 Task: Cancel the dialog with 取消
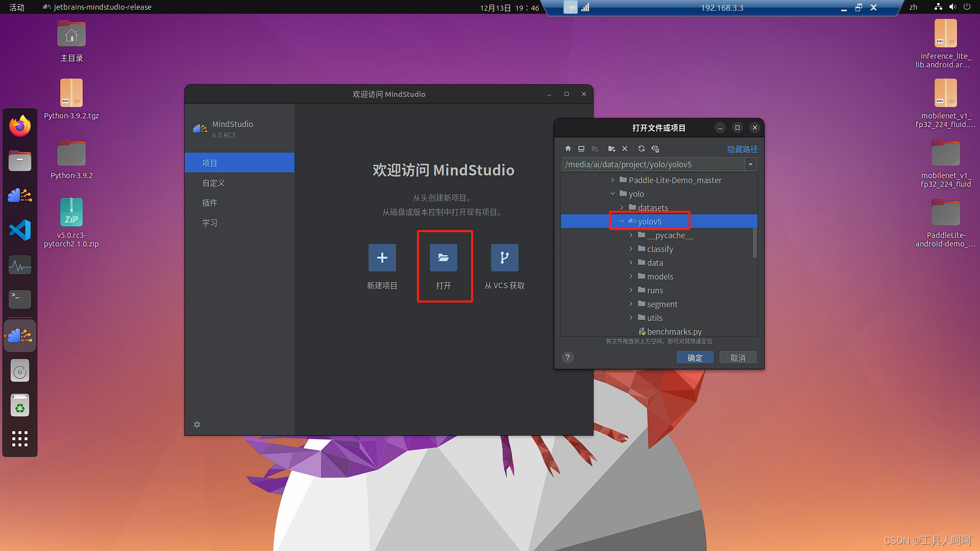[x=738, y=358]
